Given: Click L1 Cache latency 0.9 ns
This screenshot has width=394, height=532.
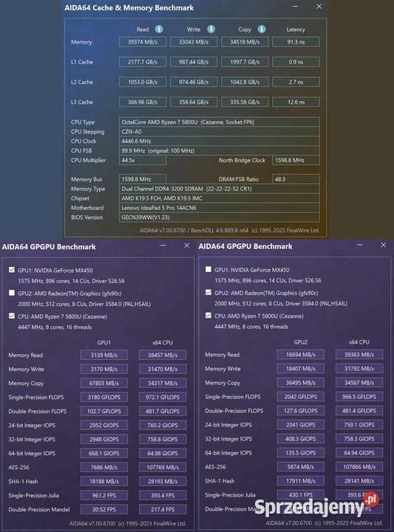Looking at the screenshot, I should click(x=296, y=62).
